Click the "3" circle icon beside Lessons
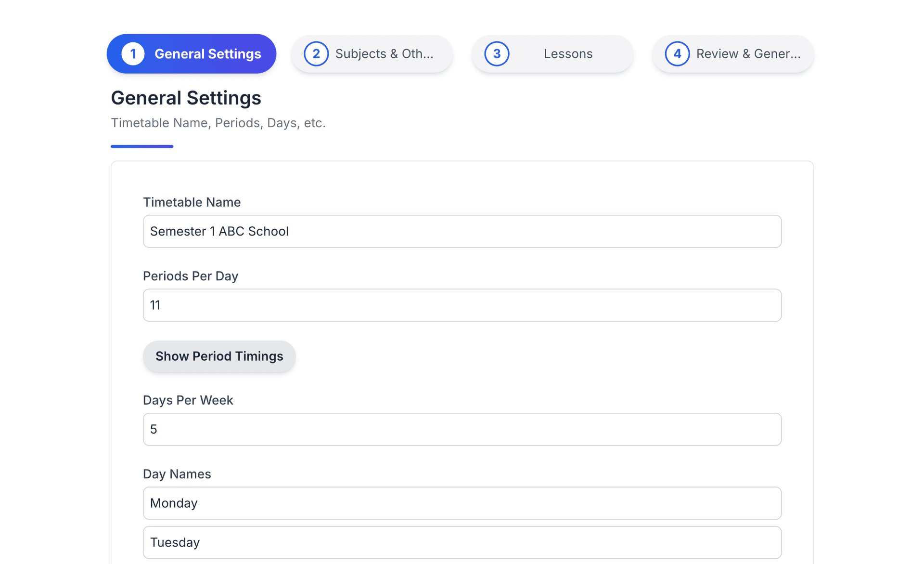Image resolution: width=924 pixels, height=564 pixels. pos(497,54)
